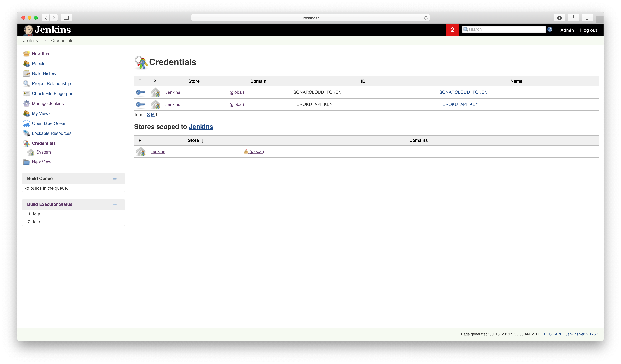Collapse the Build Executor Status panel
Viewport: 621px width, 364px height.
(x=115, y=205)
